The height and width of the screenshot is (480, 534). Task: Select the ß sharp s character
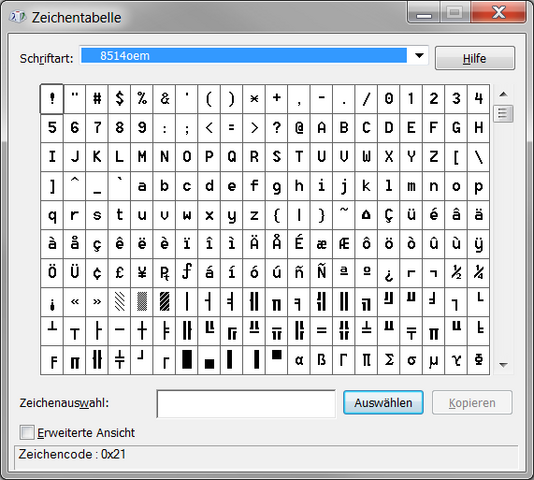pyautogui.click(x=321, y=360)
